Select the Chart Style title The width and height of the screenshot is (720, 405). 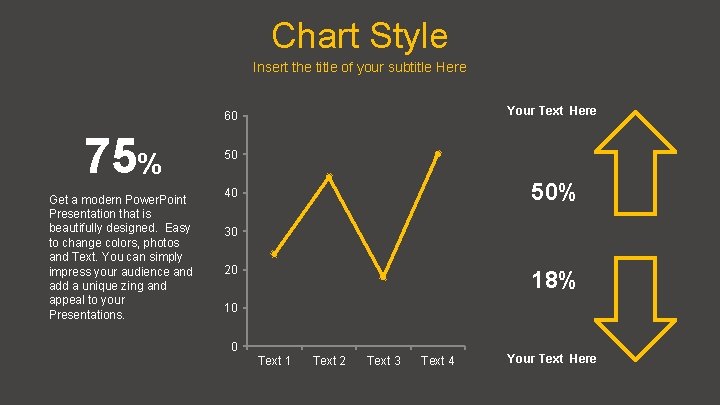(x=360, y=36)
